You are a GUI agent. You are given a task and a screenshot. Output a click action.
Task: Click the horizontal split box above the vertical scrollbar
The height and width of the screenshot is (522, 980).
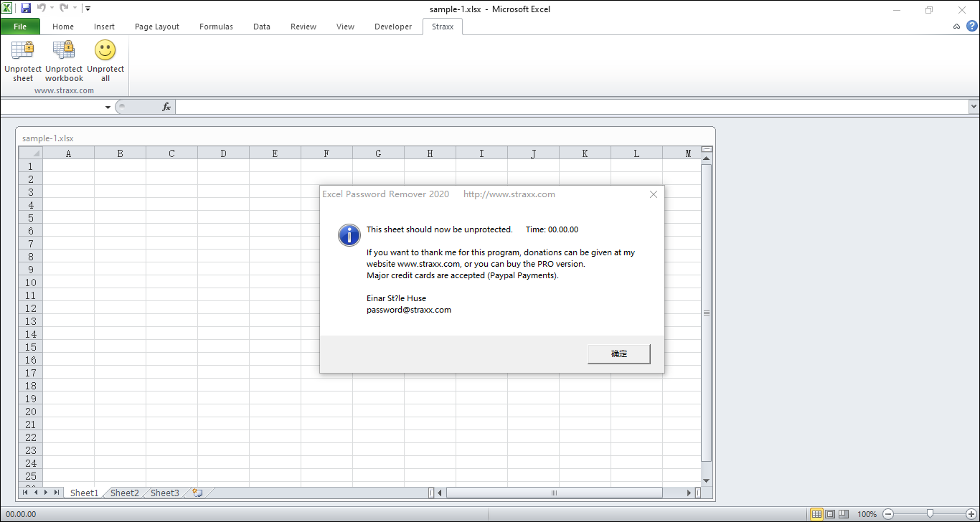pyautogui.click(x=707, y=150)
